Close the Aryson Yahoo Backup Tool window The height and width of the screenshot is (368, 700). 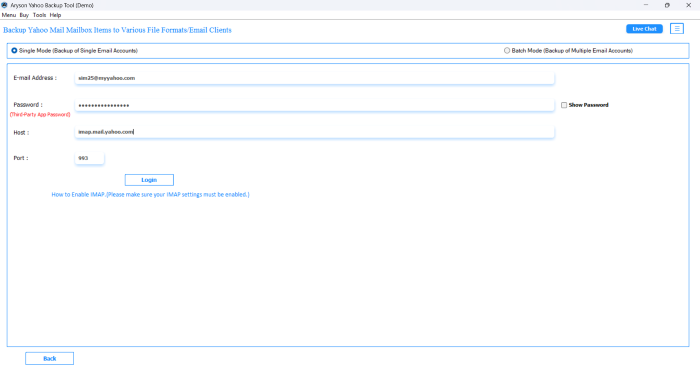(688, 5)
